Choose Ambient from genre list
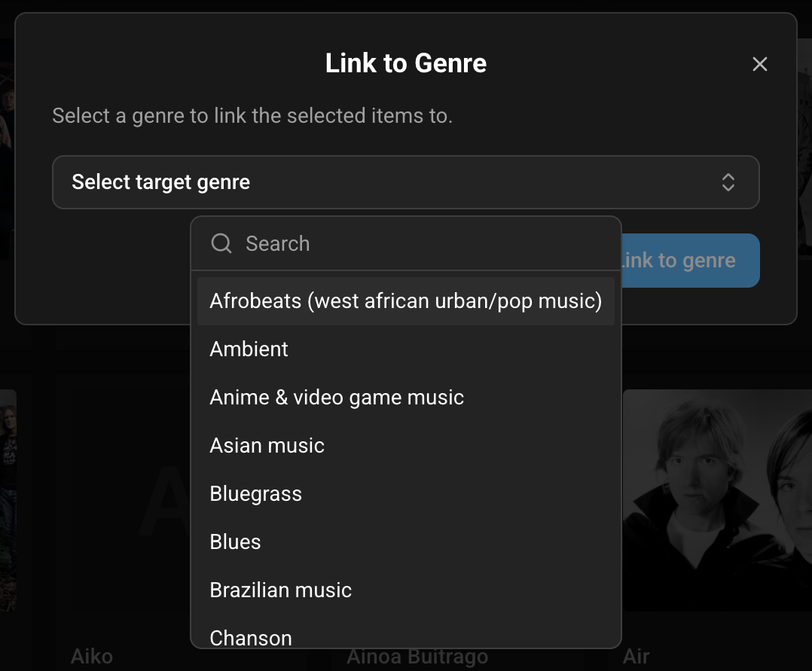This screenshot has width=812, height=671. coord(249,349)
